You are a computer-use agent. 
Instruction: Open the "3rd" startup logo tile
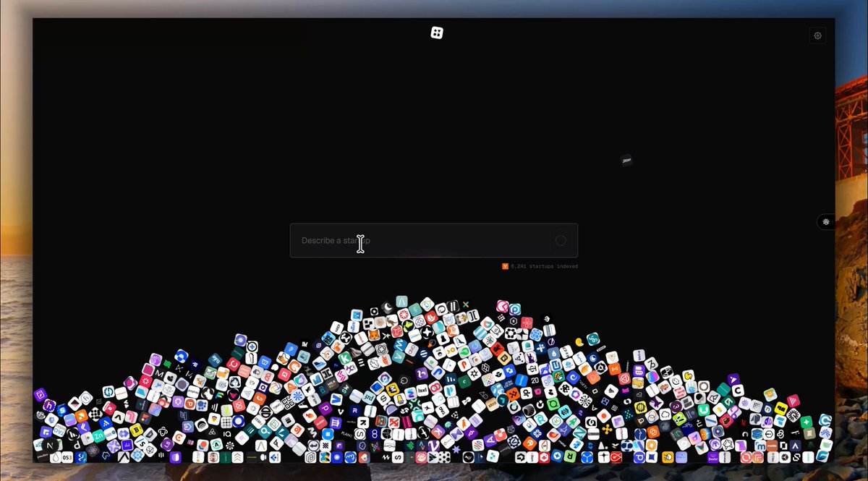pos(368,397)
